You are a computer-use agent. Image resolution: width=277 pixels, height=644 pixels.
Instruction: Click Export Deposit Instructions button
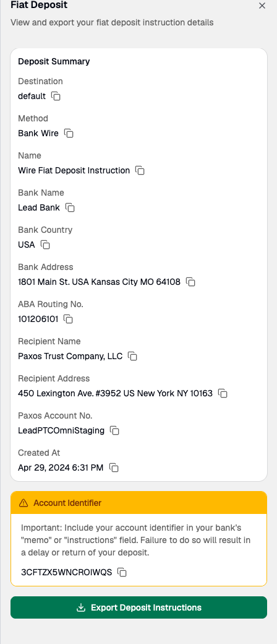point(138,607)
